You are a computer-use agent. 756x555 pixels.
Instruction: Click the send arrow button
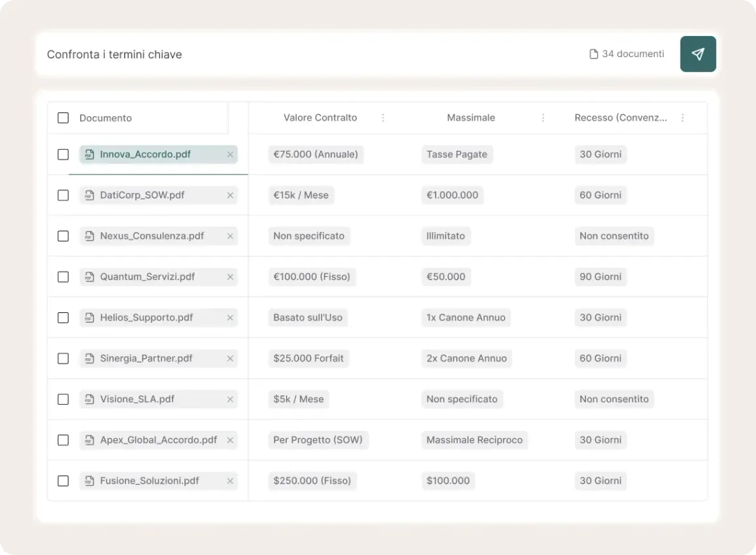pos(698,54)
